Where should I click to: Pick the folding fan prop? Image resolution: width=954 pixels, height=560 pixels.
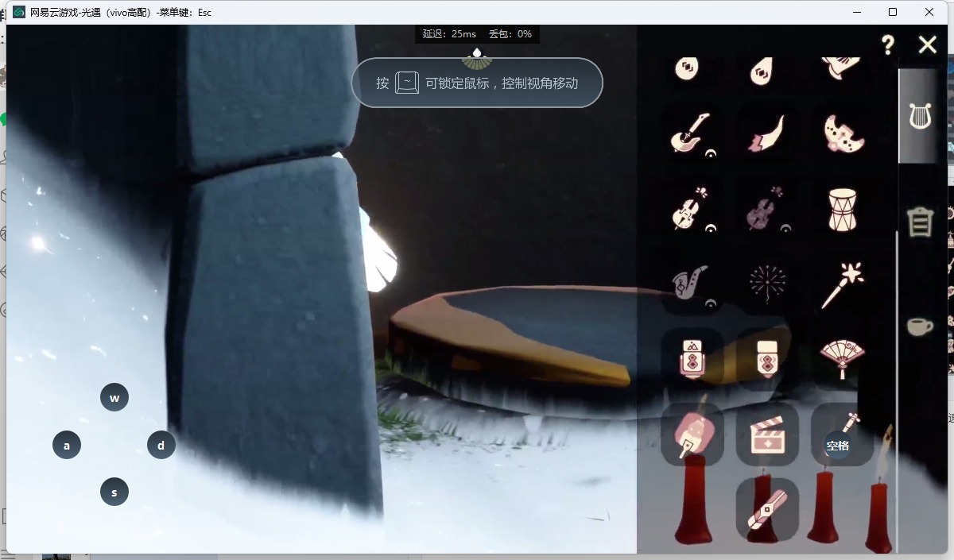click(x=843, y=359)
